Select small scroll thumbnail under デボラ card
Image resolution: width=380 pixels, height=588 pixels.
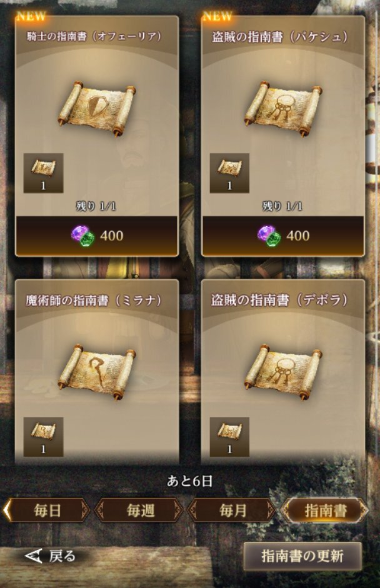coord(229,437)
